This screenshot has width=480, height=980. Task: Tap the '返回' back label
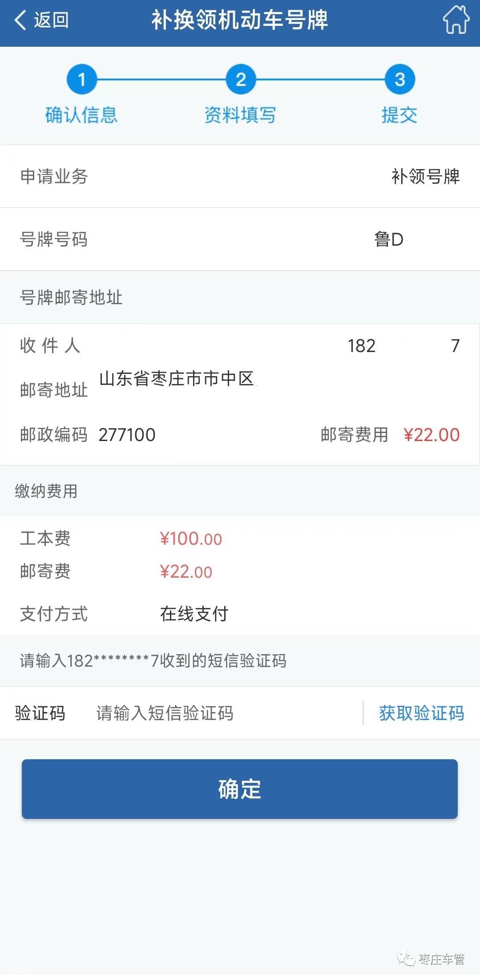pos(49,20)
